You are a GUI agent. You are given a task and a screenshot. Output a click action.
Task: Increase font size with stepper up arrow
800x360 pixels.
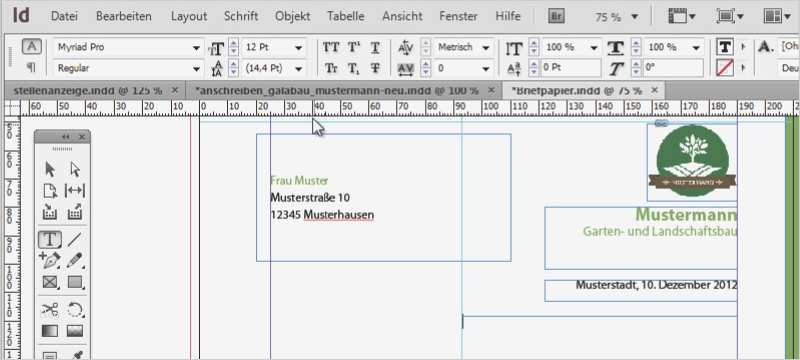click(234, 43)
